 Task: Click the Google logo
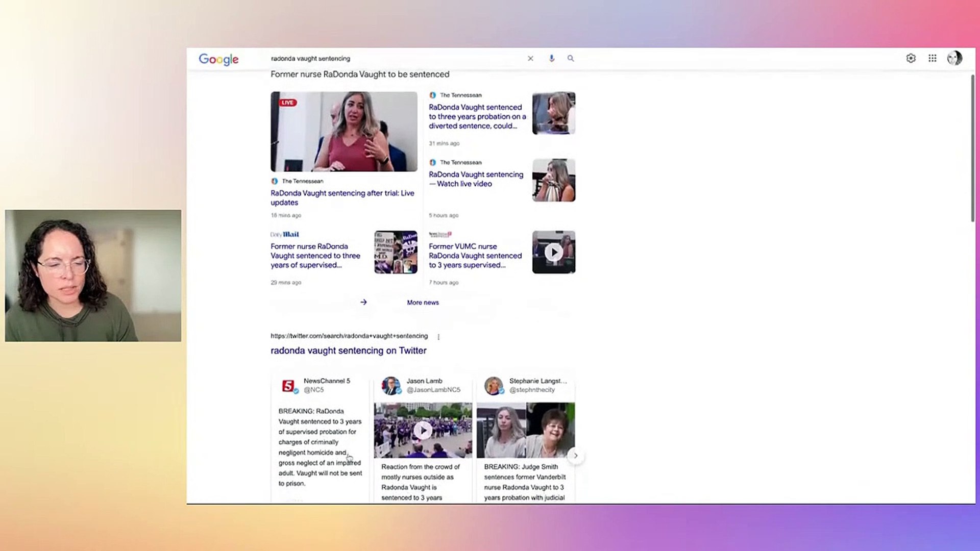[x=218, y=59]
